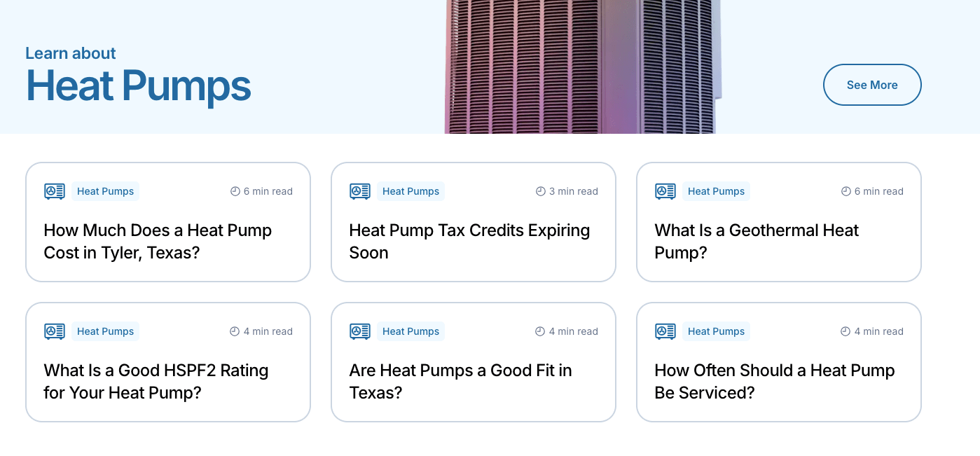Select the Heat Pumps tag on the Tax Credits card

tap(410, 191)
